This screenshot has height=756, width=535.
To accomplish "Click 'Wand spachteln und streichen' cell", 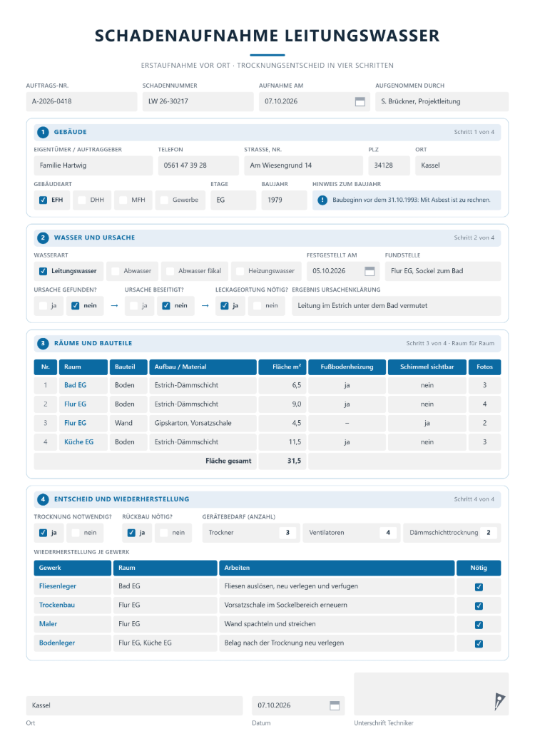I will [x=337, y=624].
